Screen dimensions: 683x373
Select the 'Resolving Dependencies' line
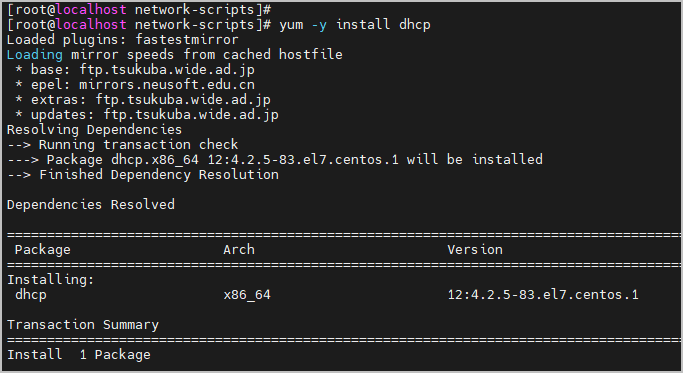(94, 130)
